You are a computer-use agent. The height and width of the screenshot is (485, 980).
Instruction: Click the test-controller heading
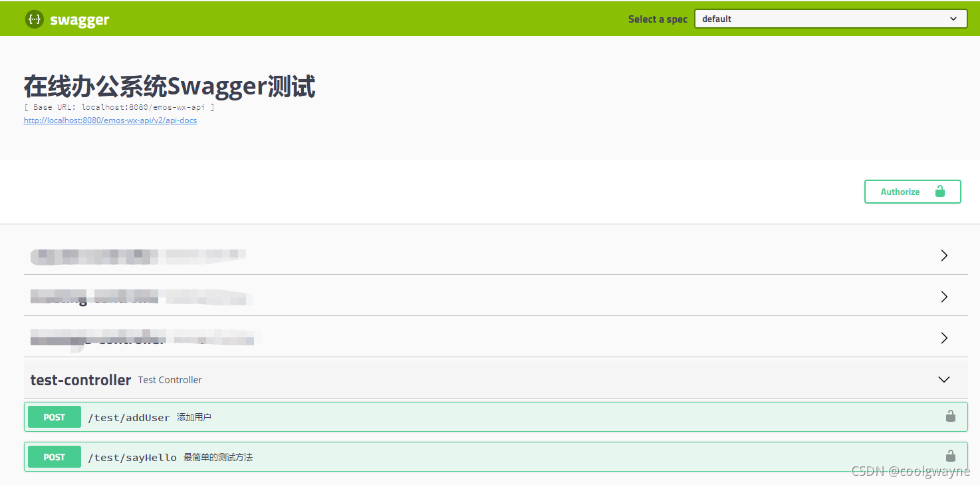pos(80,380)
